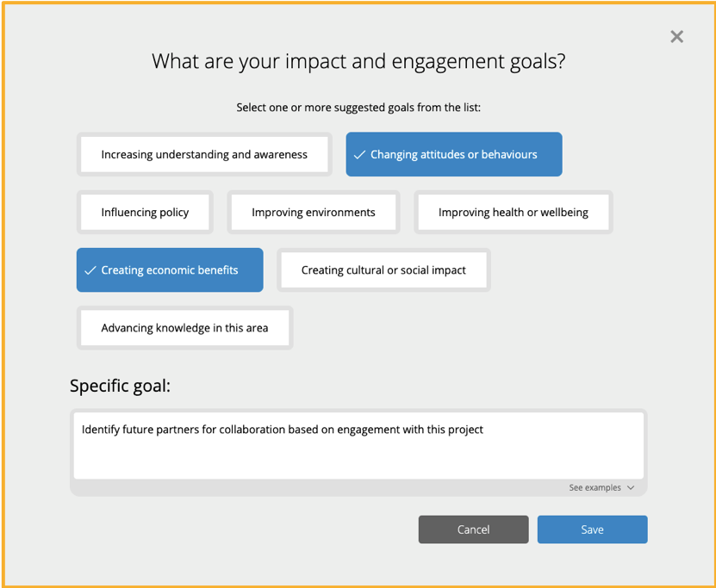Open the See examples link text
Viewport: 716px width, 588px height.
click(595, 488)
